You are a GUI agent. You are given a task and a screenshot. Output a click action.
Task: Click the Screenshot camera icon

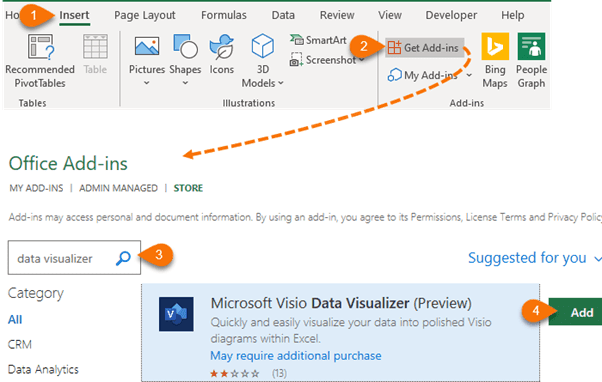click(296, 60)
